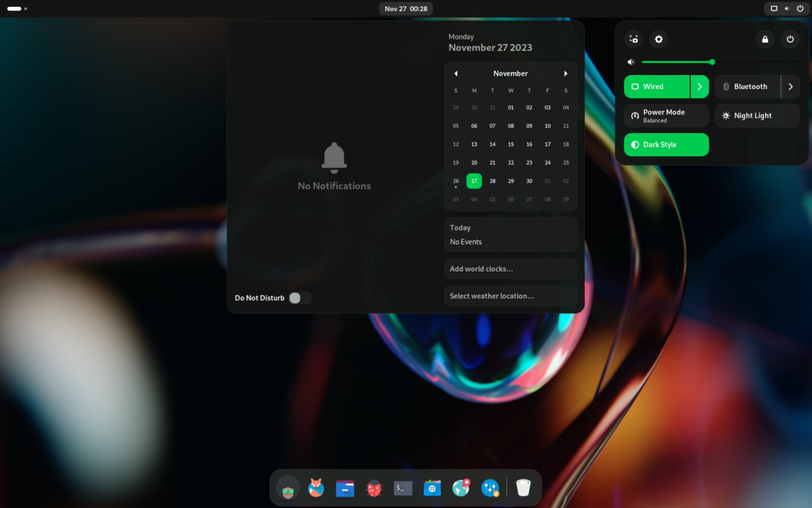
Task: Toggle the Do Not Disturb switch
Action: pos(300,298)
